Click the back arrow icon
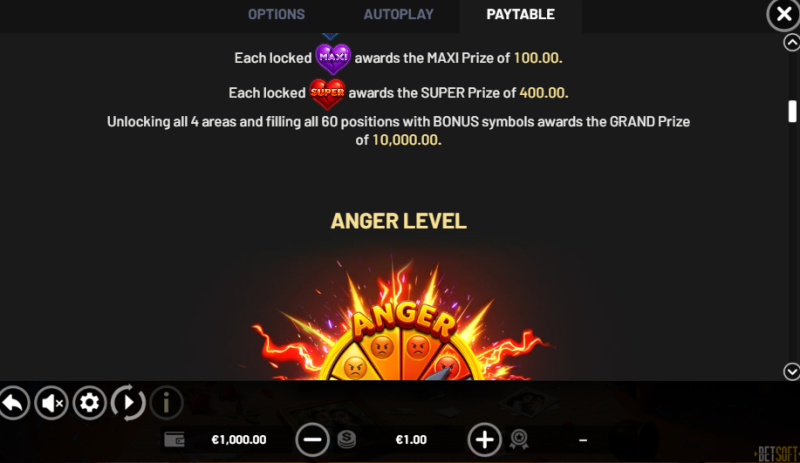The height and width of the screenshot is (463, 800). [x=13, y=403]
